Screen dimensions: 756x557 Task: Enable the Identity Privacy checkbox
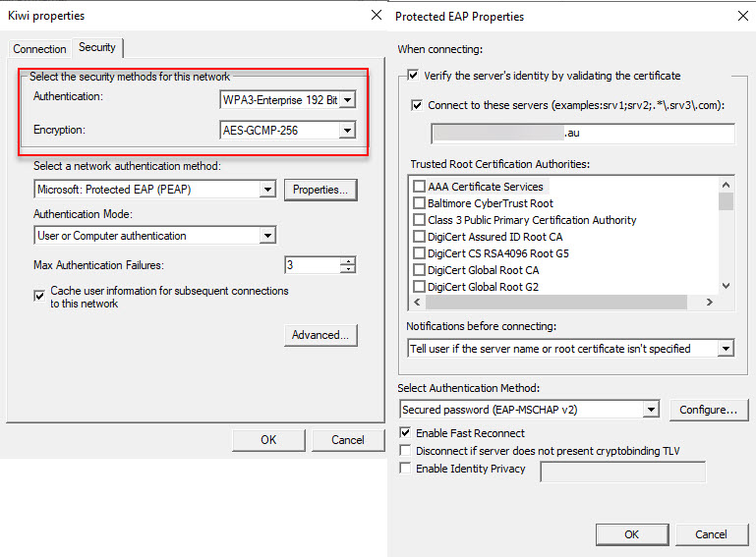point(406,470)
